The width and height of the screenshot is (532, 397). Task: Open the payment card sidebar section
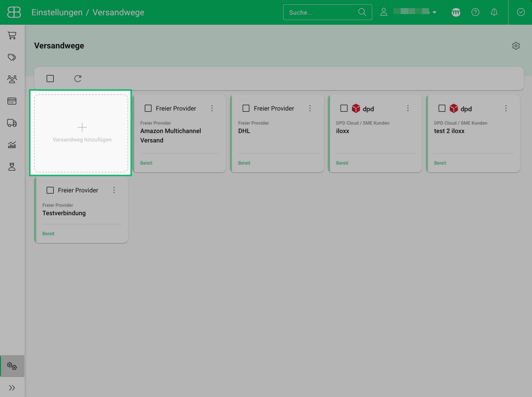pos(12,101)
